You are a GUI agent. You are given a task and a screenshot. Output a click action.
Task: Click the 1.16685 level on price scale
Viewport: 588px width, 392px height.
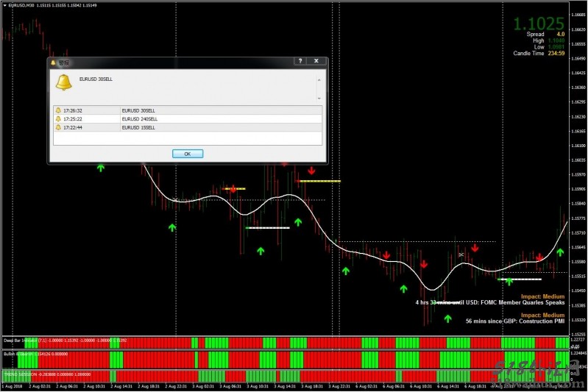point(578,15)
